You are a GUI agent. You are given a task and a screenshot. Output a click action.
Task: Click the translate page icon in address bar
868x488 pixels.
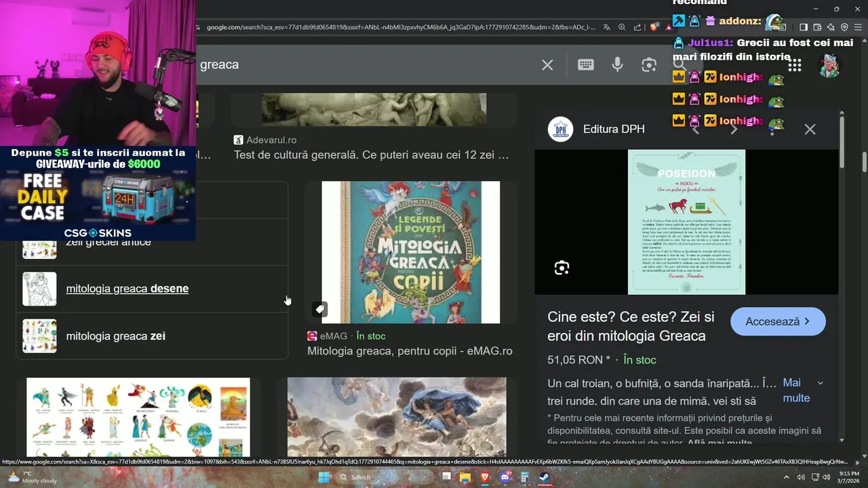tap(606, 27)
